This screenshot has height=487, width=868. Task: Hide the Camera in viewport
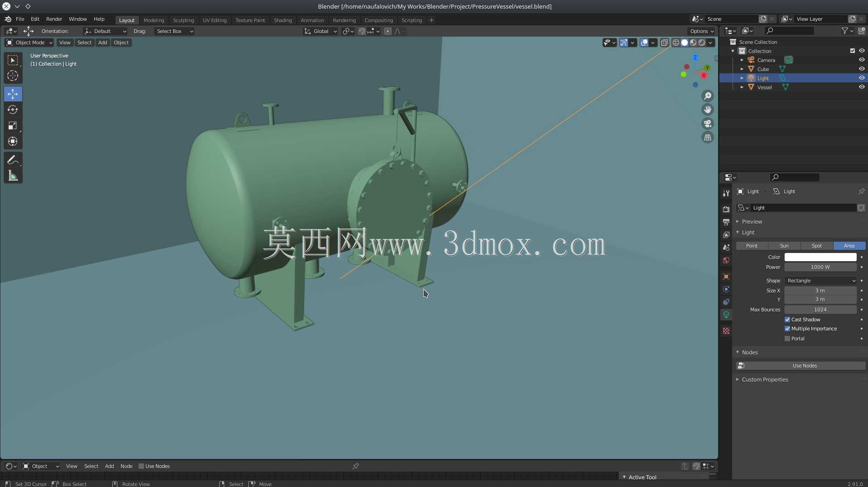pos(862,60)
